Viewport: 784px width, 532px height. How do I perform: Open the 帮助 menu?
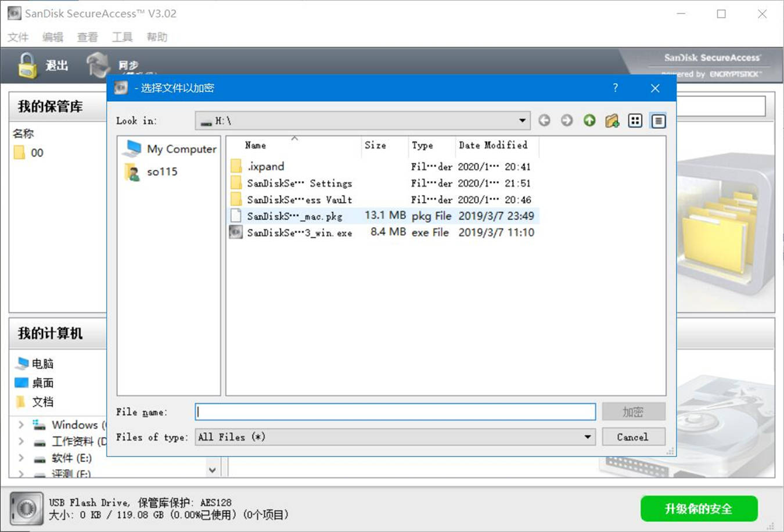tap(157, 37)
